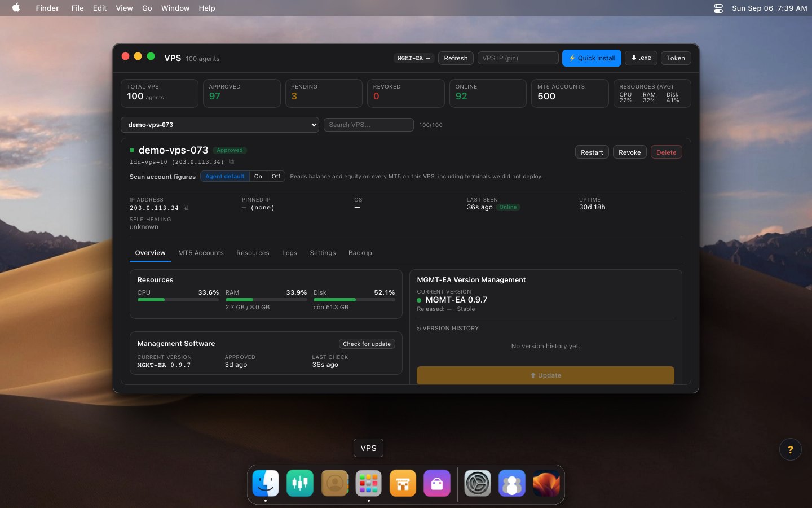Click the uptime value 30d 18h

click(592, 207)
